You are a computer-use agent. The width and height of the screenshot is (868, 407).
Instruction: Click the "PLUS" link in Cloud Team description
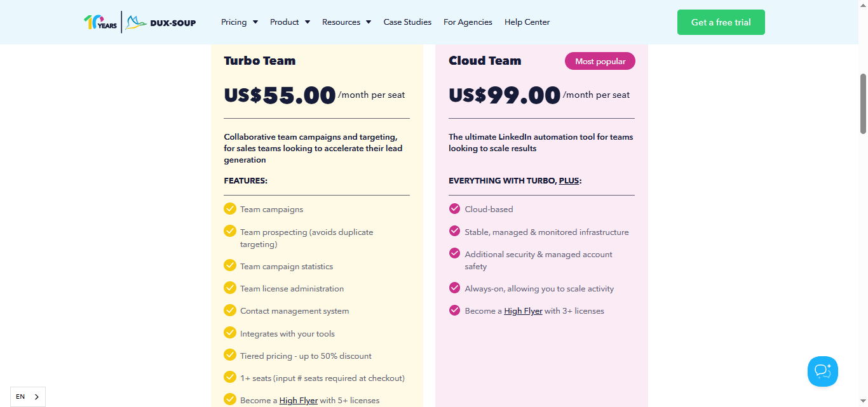(569, 180)
